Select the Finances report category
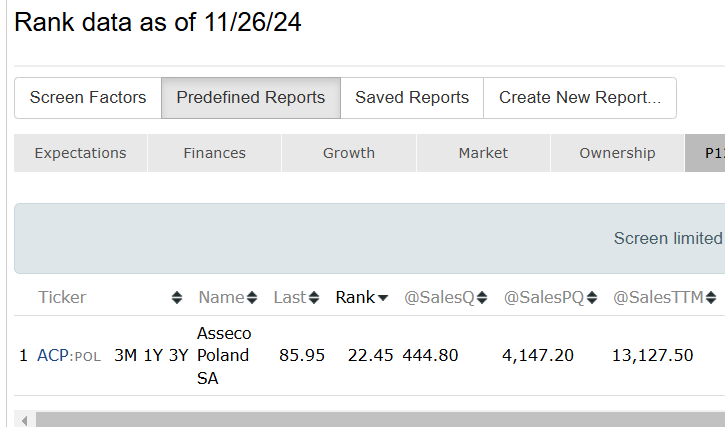725x427 pixels. point(214,153)
